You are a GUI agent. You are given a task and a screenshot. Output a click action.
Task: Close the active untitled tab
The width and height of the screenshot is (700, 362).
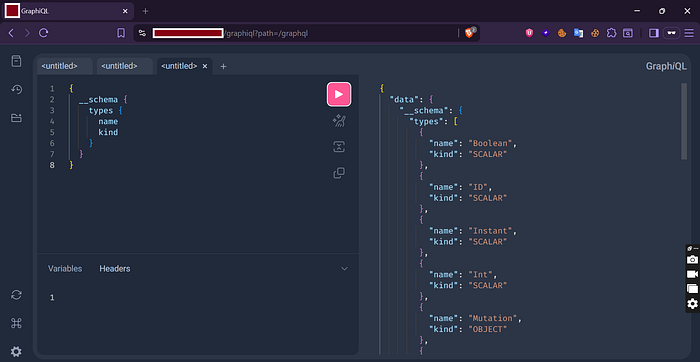click(205, 66)
